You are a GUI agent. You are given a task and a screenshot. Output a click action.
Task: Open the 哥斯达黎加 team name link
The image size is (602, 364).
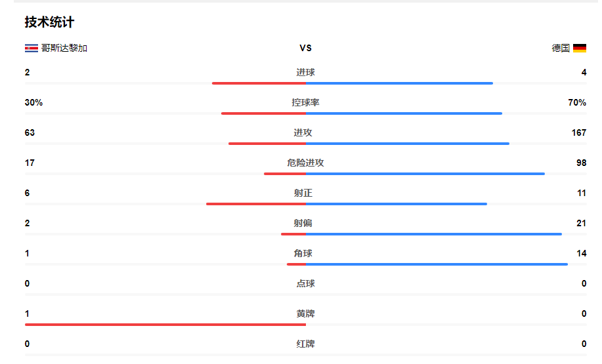coord(64,48)
